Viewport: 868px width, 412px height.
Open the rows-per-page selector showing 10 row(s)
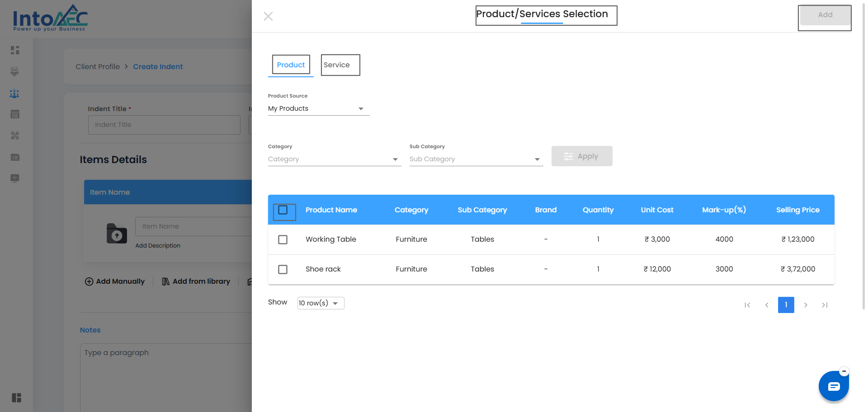321,303
